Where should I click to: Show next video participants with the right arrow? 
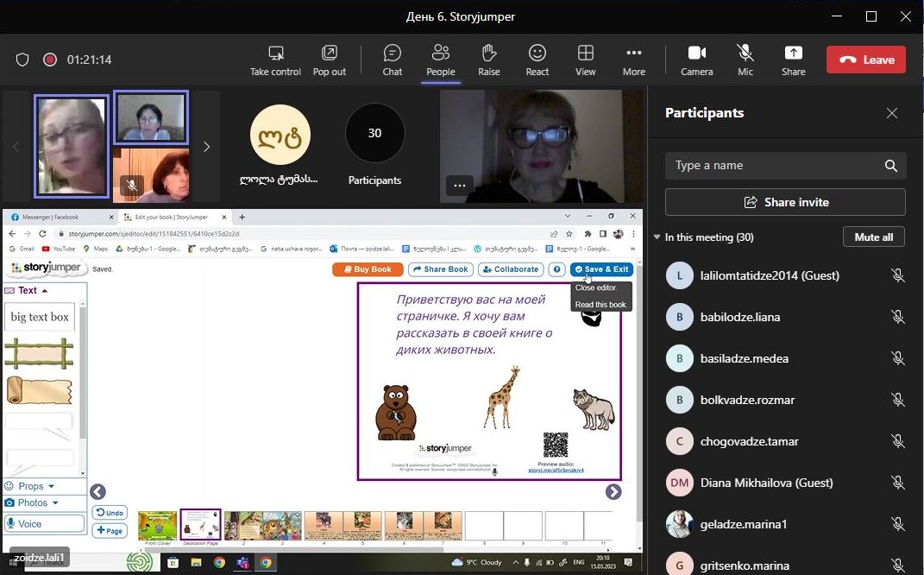[206, 147]
